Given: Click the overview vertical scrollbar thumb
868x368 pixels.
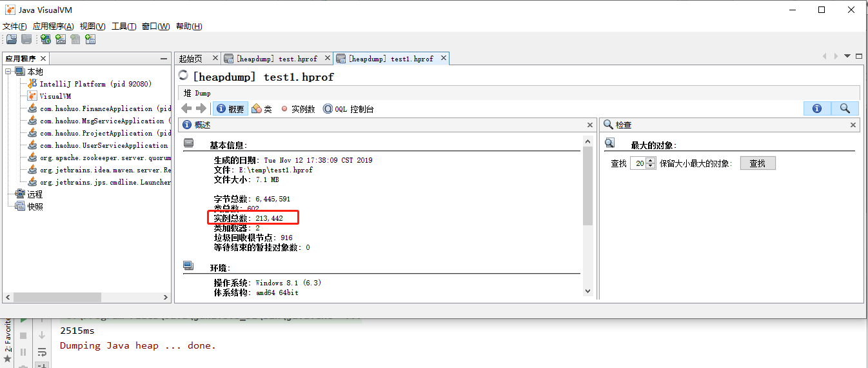Looking at the screenshot, I should tap(587, 185).
